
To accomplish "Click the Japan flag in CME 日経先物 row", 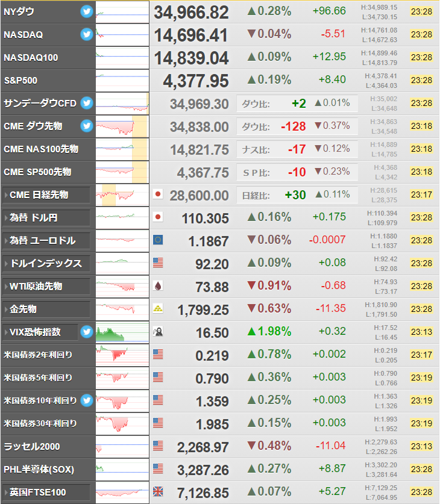I will point(158,194).
